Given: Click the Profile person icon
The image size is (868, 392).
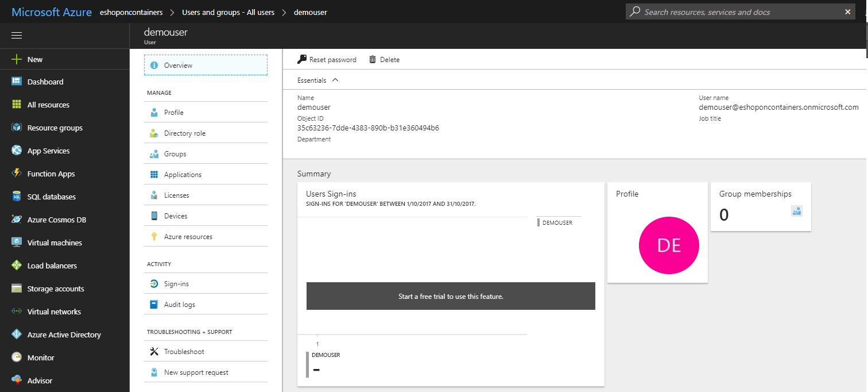Looking at the screenshot, I should coord(154,113).
